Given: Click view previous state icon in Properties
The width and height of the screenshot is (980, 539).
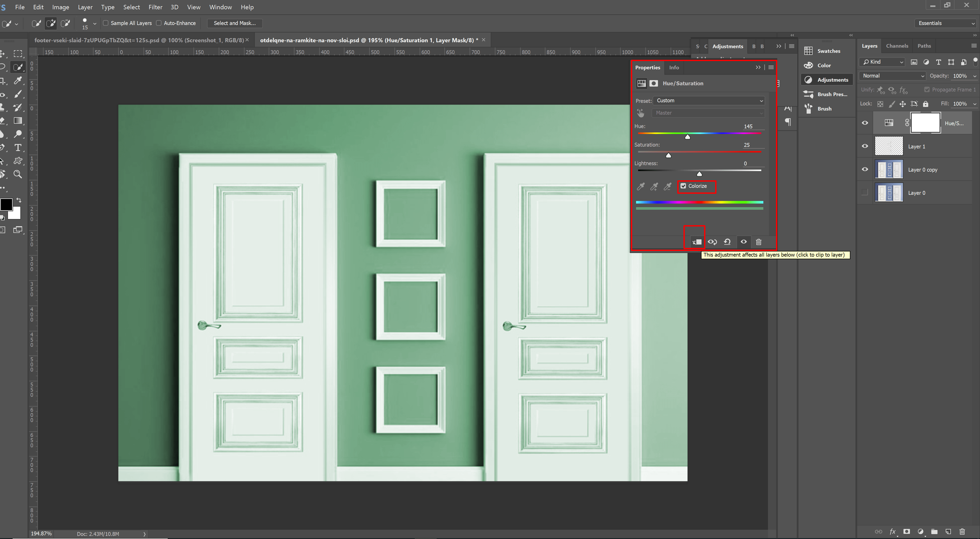Looking at the screenshot, I should pos(712,242).
